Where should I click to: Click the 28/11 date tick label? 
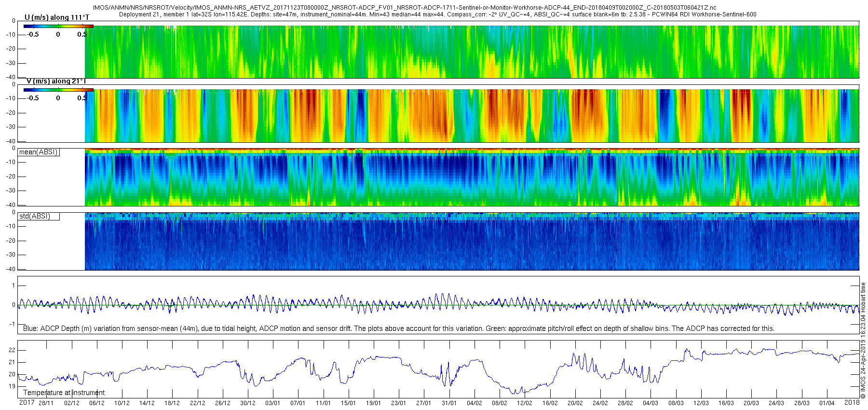click(x=46, y=403)
